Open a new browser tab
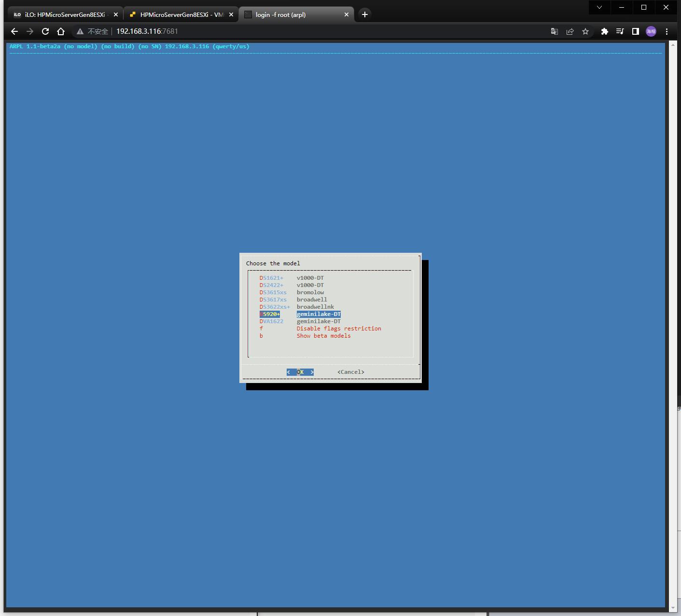This screenshot has width=681, height=616. tap(365, 14)
